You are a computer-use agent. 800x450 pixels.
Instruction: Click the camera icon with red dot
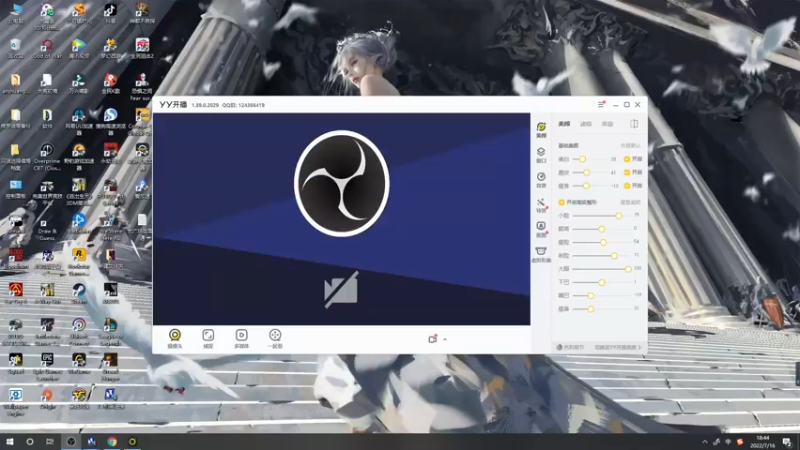coord(433,339)
